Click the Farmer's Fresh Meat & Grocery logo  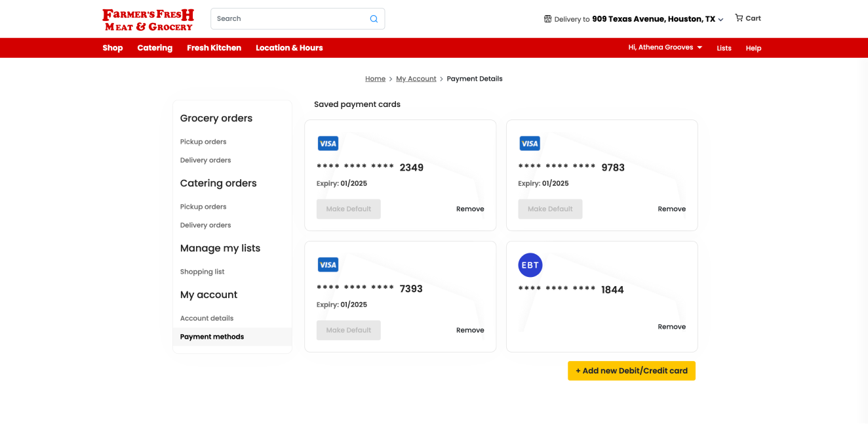pos(148,20)
